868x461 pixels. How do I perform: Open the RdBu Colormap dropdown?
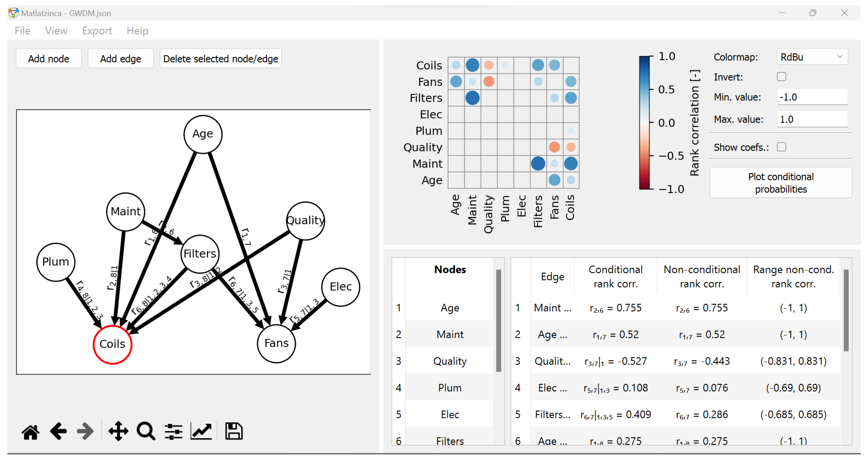coord(812,57)
